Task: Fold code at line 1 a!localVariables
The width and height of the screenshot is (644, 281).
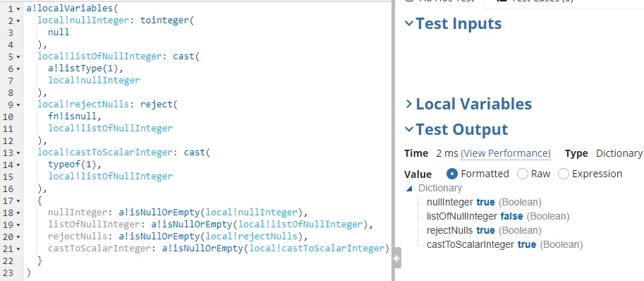Action: pos(18,8)
